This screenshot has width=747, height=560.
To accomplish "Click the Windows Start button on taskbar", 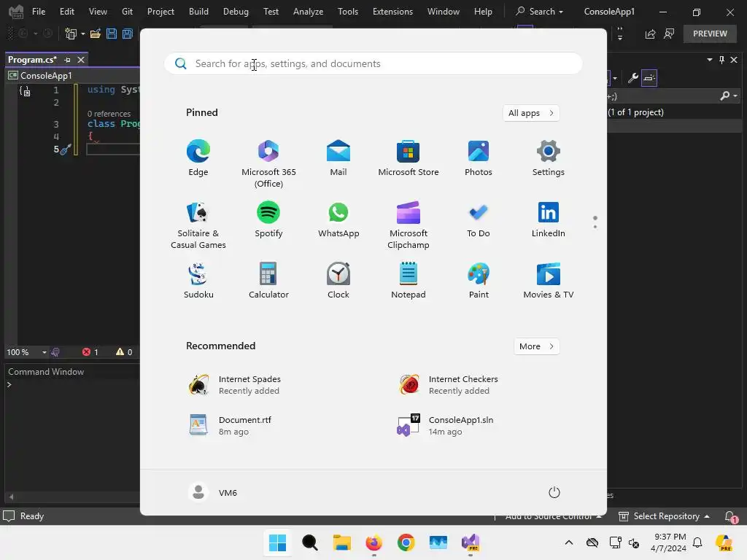I will pyautogui.click(x=277, y=542).
